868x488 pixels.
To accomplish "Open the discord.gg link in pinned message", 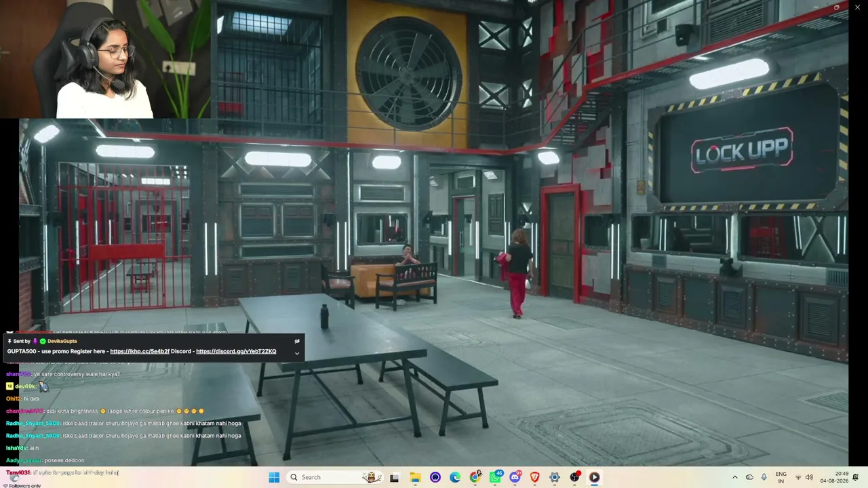I will [236, 351].
